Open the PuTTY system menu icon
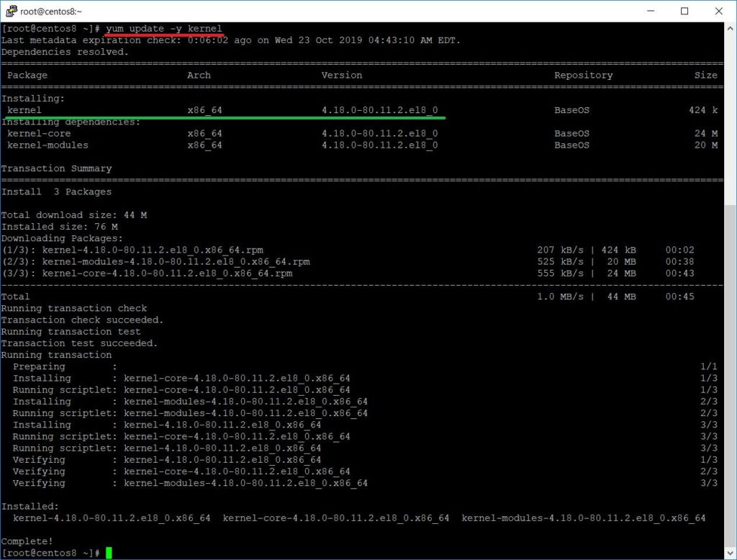This screenshot has width=737, height=560. point(12,12)
